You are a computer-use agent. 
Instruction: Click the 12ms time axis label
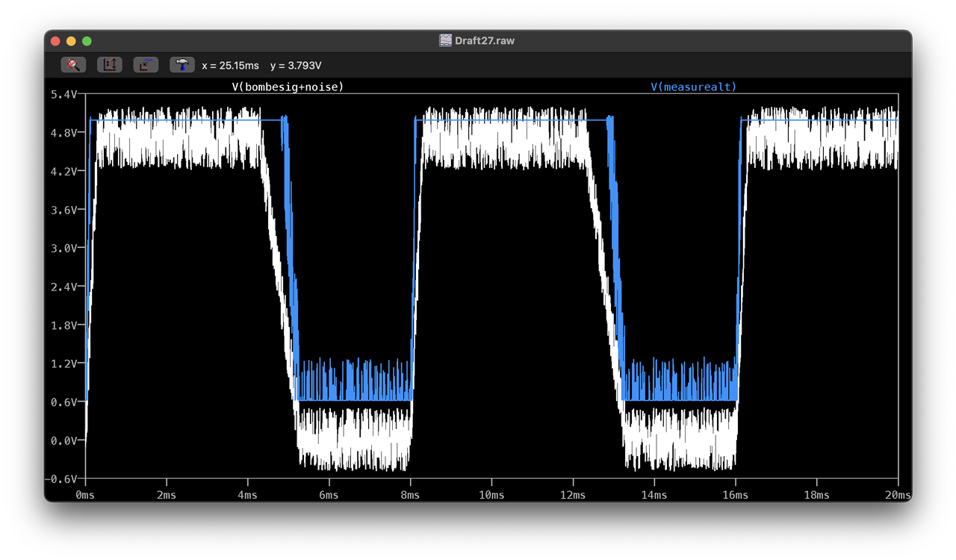(x=573, y=495)
